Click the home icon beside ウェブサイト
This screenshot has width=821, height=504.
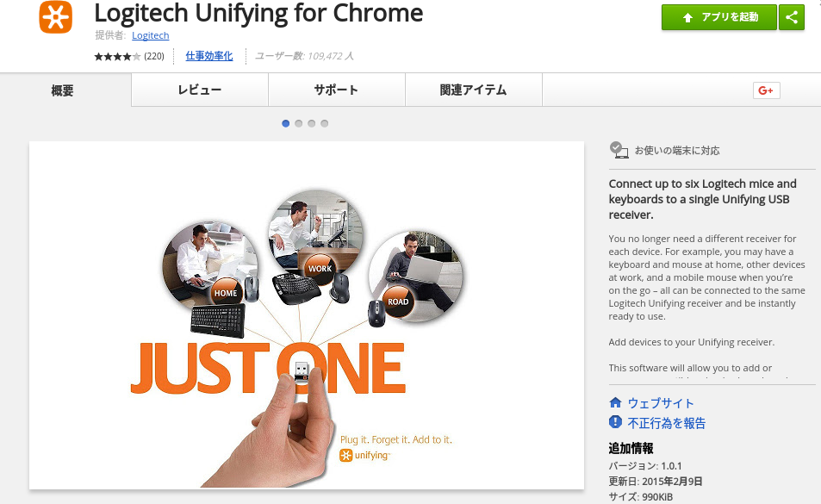pos(615,402)
